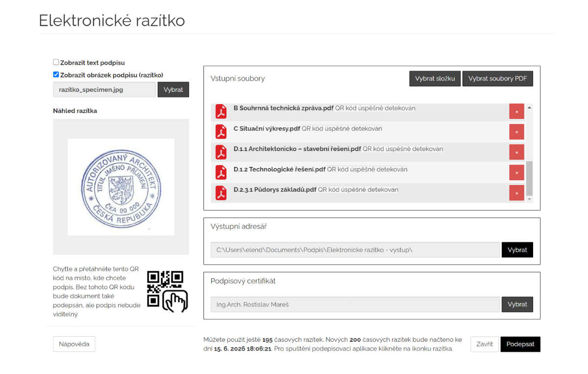
Task: Click Vybrat soubory PDF button
Action: tap(497, 78)
